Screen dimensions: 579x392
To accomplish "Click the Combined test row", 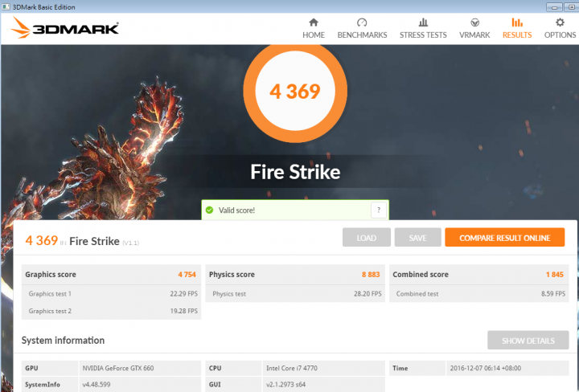I will (x=479, y=293).
